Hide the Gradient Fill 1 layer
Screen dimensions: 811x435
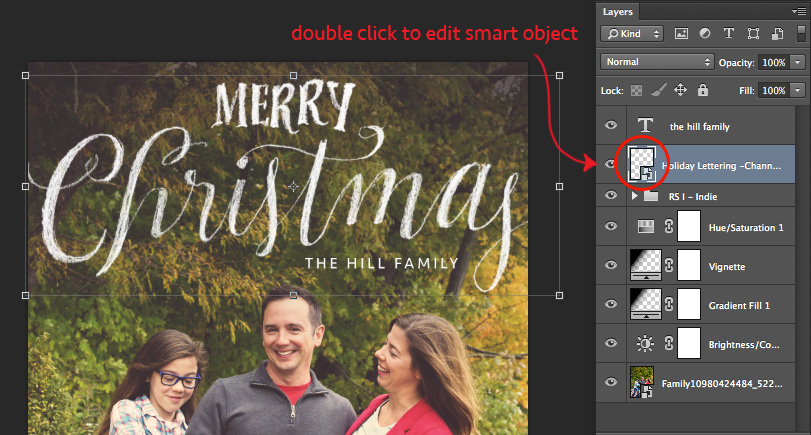point(611,304)
